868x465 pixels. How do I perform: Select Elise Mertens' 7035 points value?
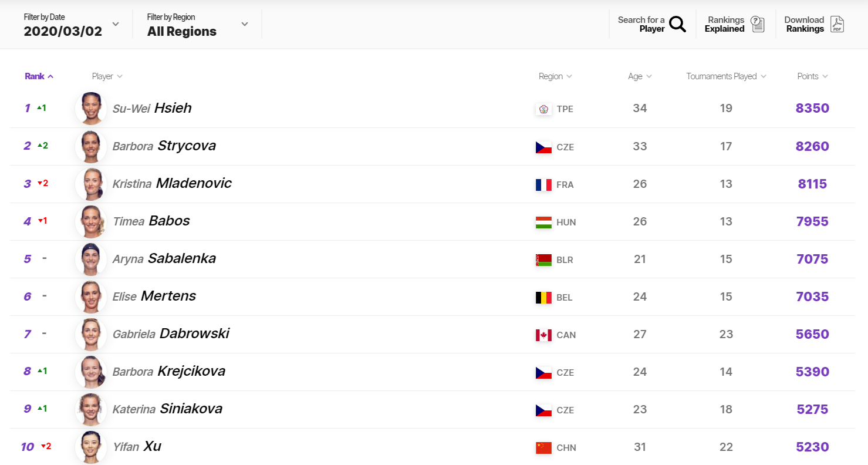coord(812,296)
